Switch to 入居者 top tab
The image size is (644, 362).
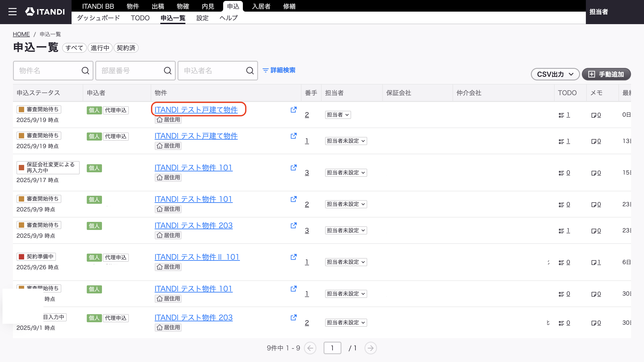(261, 6)
